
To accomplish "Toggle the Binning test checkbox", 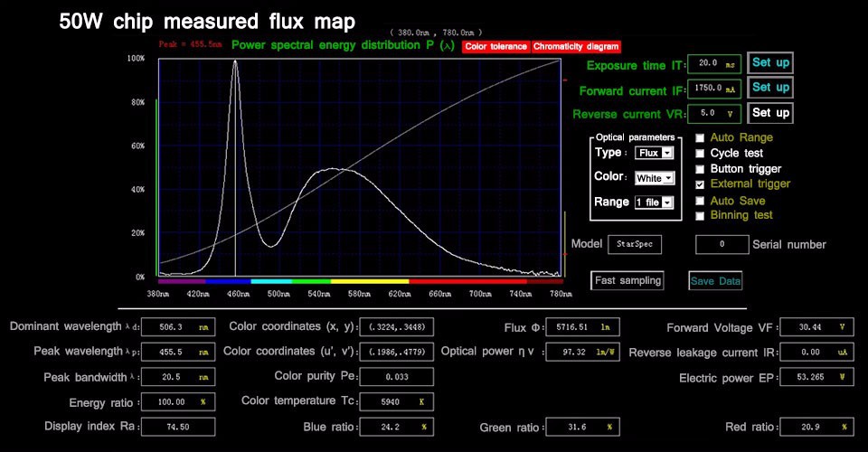I will pos(700,216).
